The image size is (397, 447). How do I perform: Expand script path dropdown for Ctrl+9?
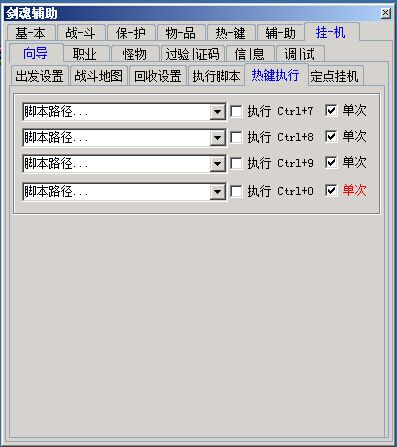[x=217, y=164]
